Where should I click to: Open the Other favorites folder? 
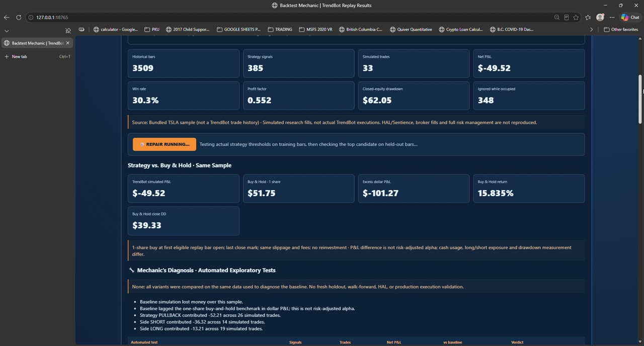621,29
